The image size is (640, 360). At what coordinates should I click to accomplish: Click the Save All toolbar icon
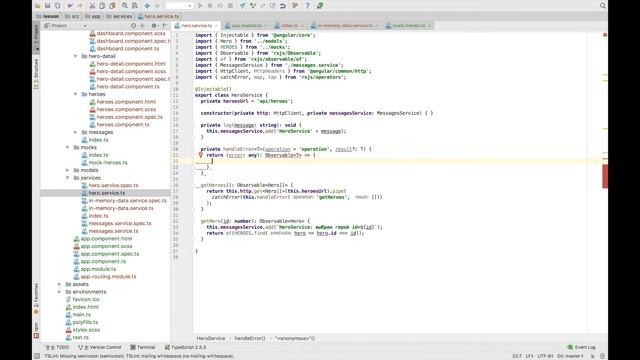(x=47, y=6)
